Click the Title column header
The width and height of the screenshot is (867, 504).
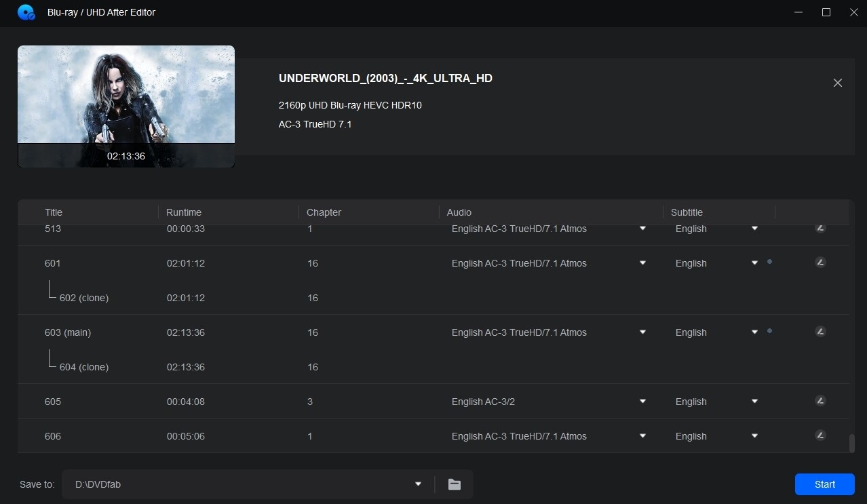[x=54, y=212]
